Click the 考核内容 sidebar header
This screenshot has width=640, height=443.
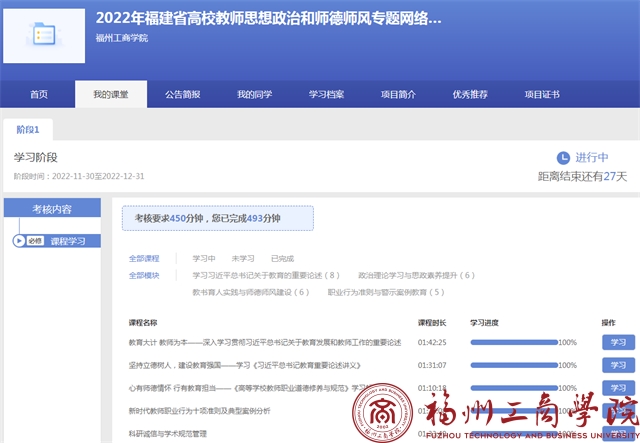pyautogui.click(x=52, y=209)
